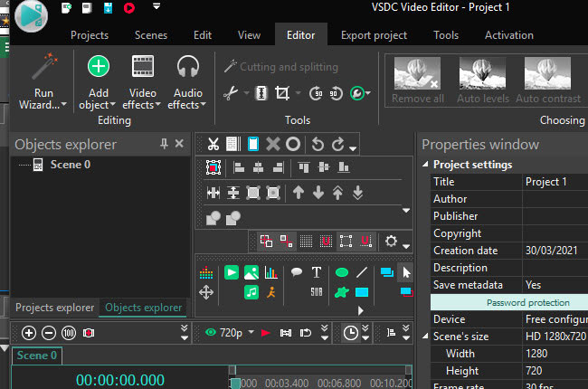Align objects to horizontal center
Image resolution: width=588 pixels, height=389 pixels.
click(x=258, y=167)
